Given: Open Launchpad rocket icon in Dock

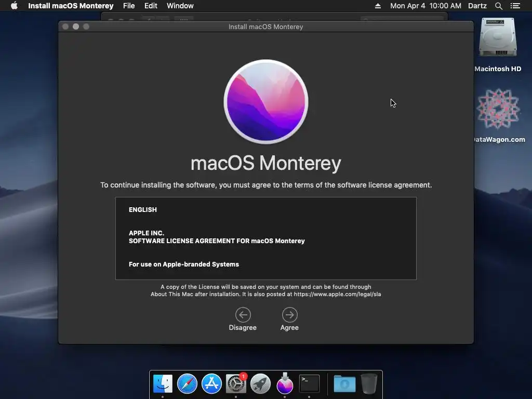Looking at the screenshot, I should (260, 383).
